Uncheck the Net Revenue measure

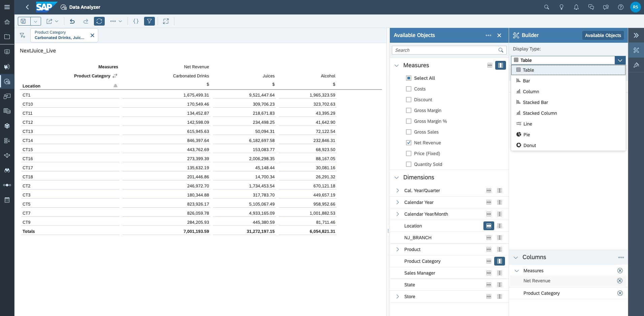408,143
